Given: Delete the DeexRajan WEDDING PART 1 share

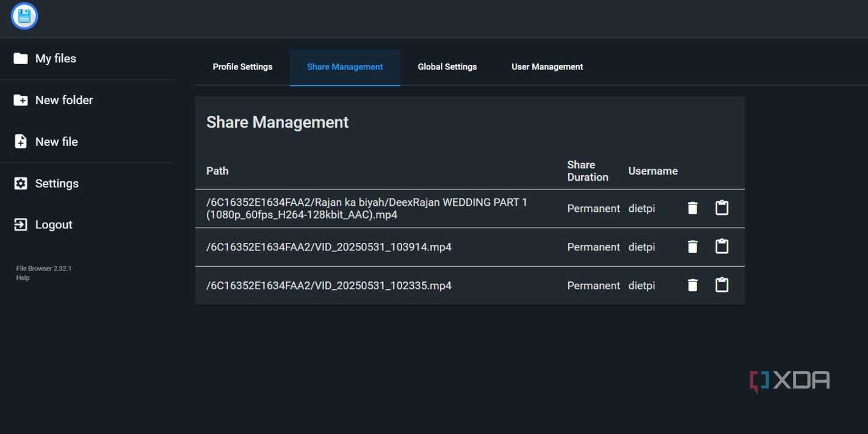Looking at the screenshot, I should (692, 208).
